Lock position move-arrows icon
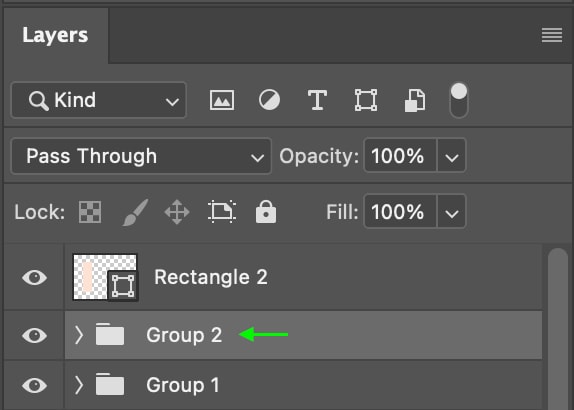This screenshot has height=410, width=574. point(177,212)
